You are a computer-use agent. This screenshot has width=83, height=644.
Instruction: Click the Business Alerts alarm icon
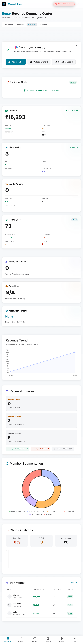(x=7, y=82)
